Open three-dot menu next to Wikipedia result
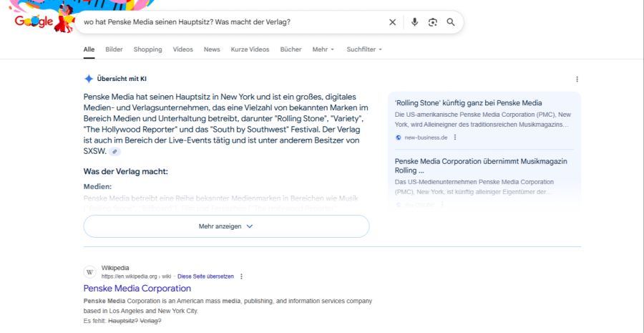644x333 pixels. pyautogui.click(x=242, y=276)
